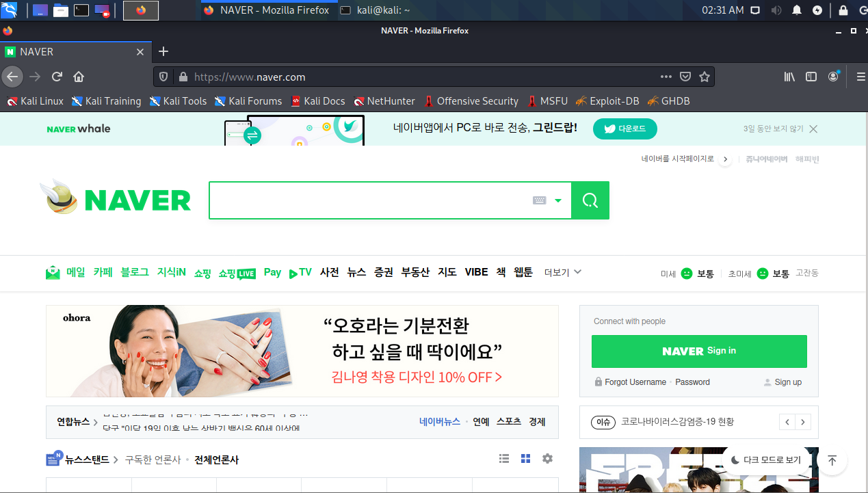Click inside the NAVER search input field
Screen dimensions: 868x493
pyautogui.click(x=369, y=200)
